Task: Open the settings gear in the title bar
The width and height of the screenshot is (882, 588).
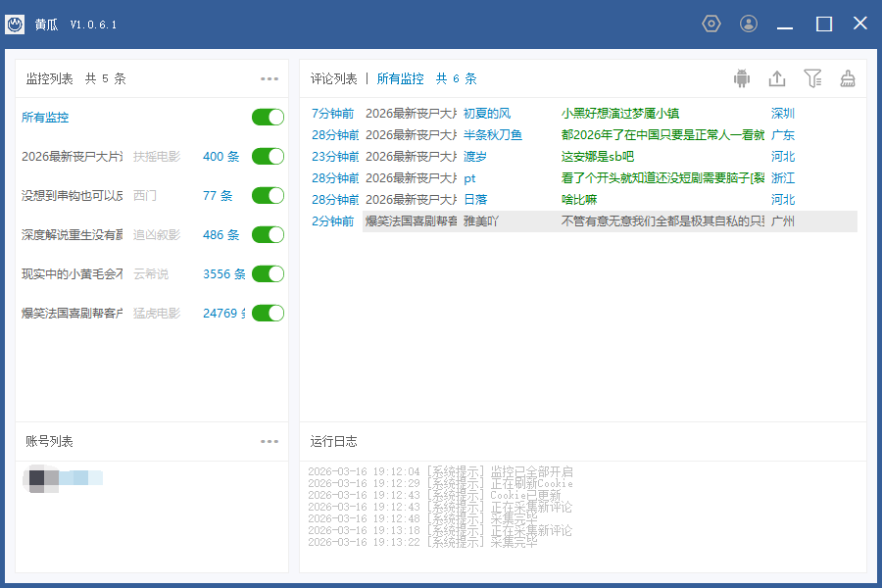Action: coord(711,24)
